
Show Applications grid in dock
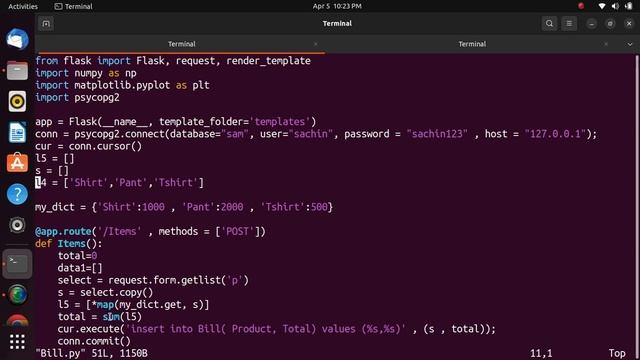pos(17,342)
